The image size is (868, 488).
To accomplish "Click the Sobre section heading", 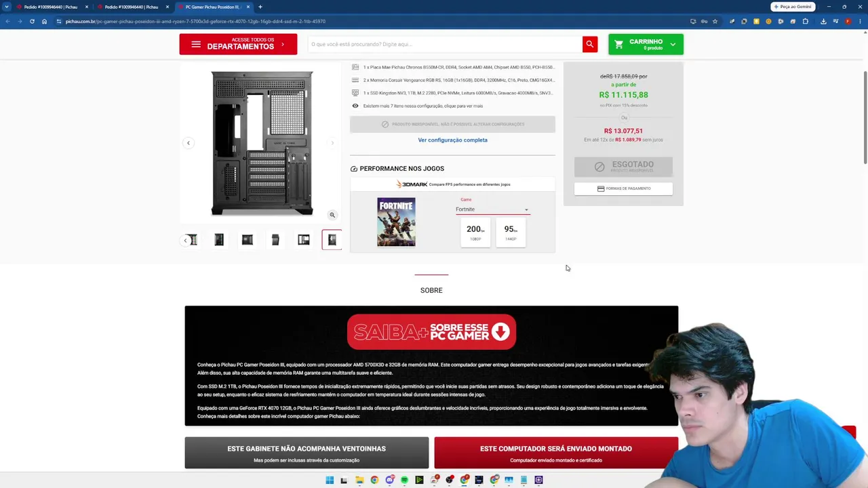I will 431,290.
